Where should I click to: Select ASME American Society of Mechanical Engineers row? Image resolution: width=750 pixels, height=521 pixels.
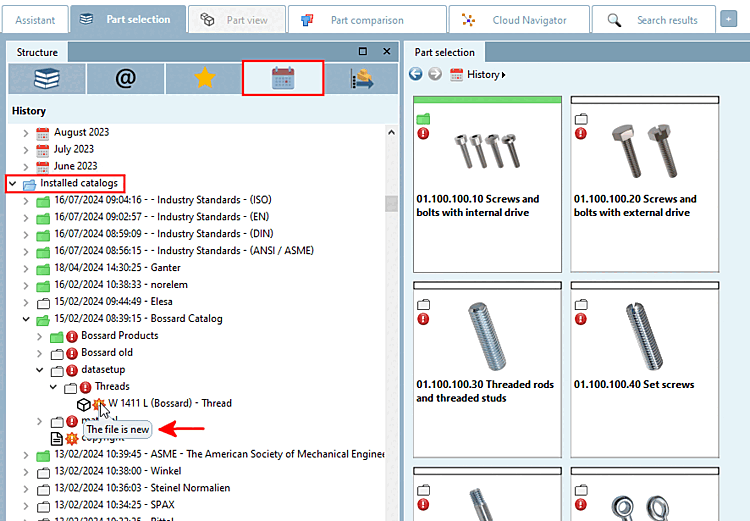coord(219,454)
